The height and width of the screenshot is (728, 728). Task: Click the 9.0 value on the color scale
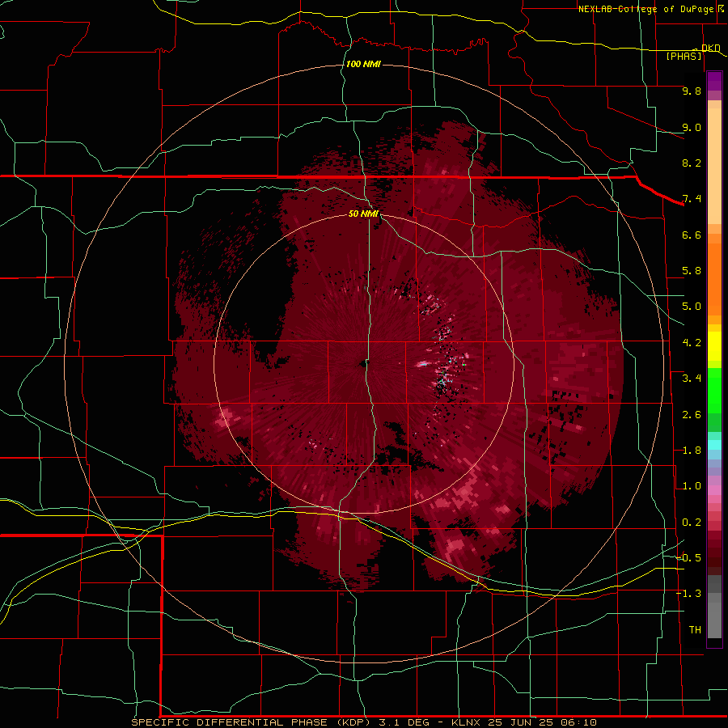click(x=692, y=127)
